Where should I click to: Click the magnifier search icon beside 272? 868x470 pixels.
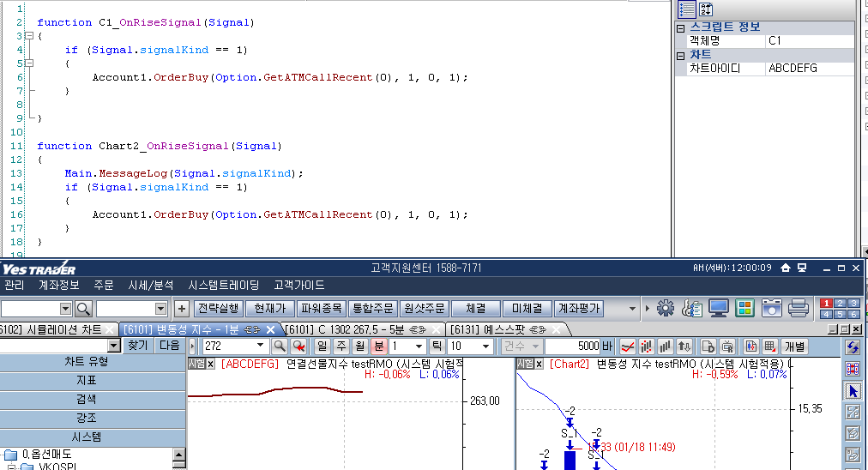pos(280,346)
